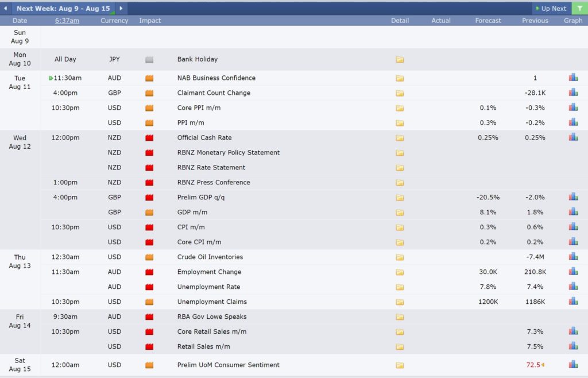Screen dimensions: 588x378
Task: Show graph for Claimant Count Change
Action: 573,92
